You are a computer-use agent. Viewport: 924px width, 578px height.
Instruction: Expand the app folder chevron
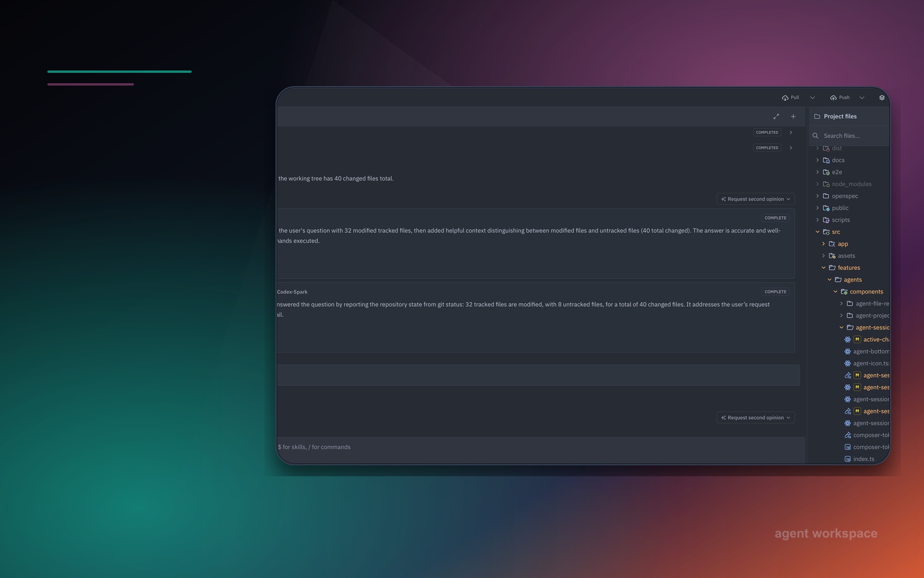point(824,244)
